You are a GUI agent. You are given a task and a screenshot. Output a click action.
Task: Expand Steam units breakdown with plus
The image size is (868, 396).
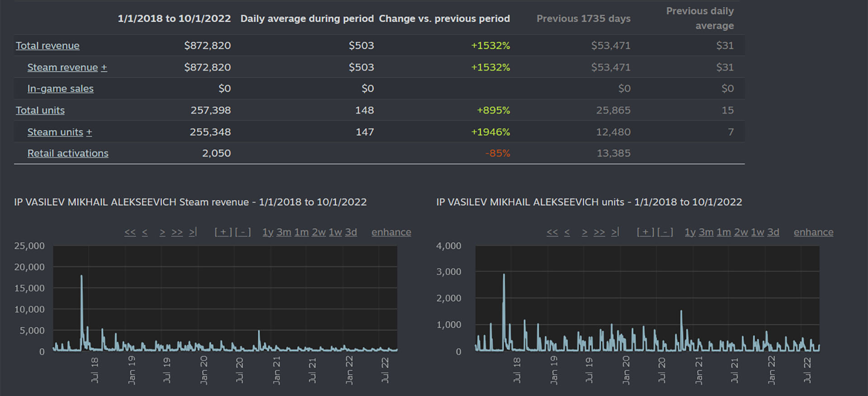point(89,132)
